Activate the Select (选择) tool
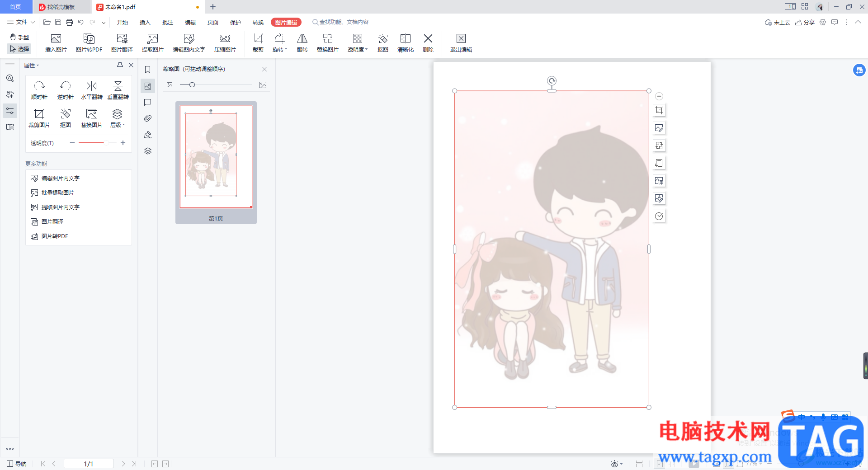This screenshot has height=470, width=868. [x=19, y=49]
